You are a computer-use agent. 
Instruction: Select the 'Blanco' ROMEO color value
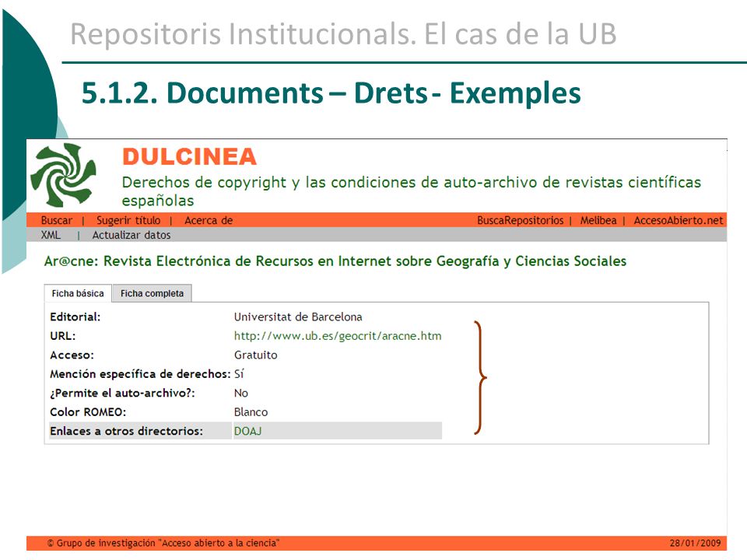click(251, 412)
